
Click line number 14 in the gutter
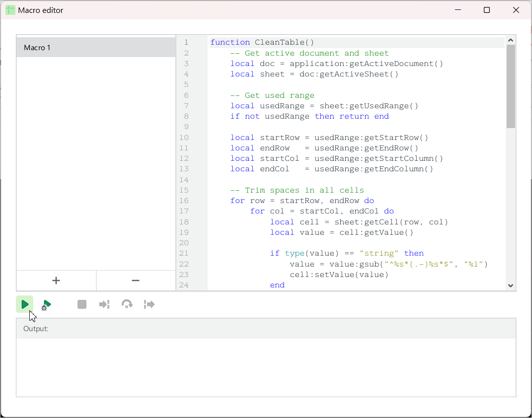pyautogui.click(x=184, y=180)
